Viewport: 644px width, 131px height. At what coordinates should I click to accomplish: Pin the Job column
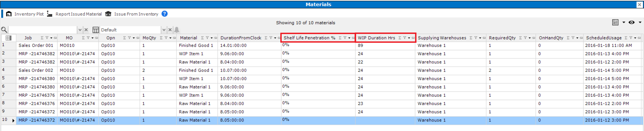(55, 38)
